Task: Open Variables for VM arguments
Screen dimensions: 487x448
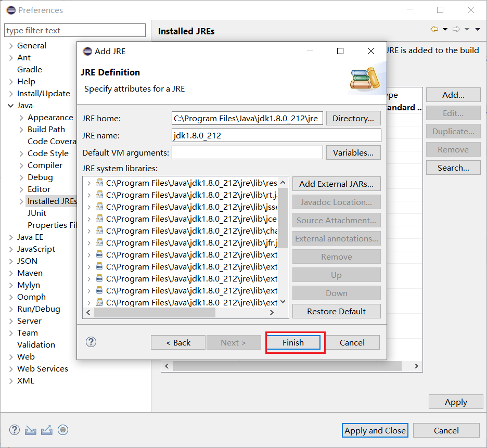Action: [x=353, y=152]
